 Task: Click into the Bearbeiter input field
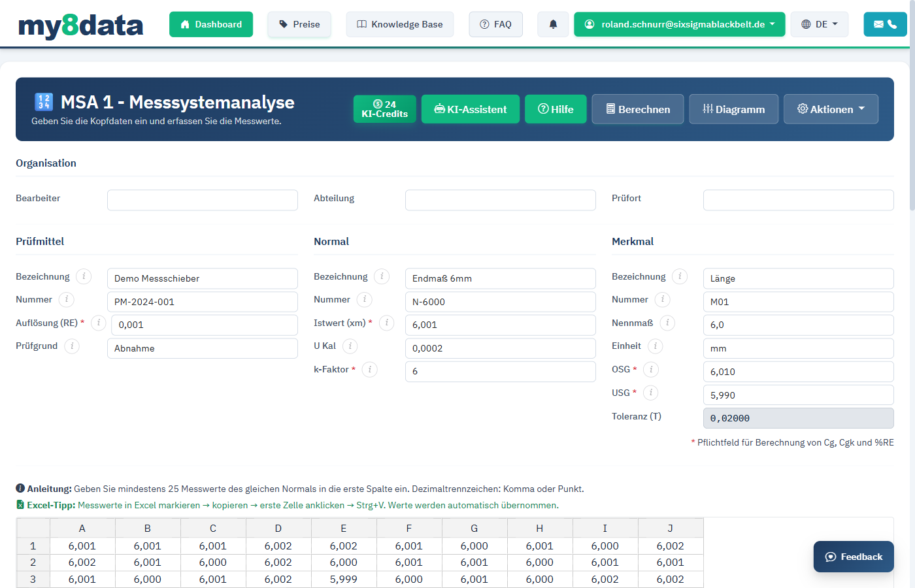point(203,200)
